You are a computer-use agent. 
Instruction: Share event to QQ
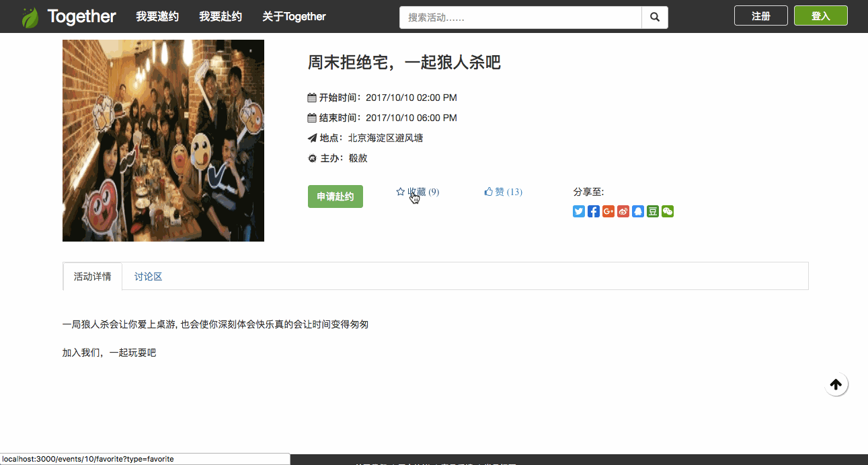click(x=638, y=211)
